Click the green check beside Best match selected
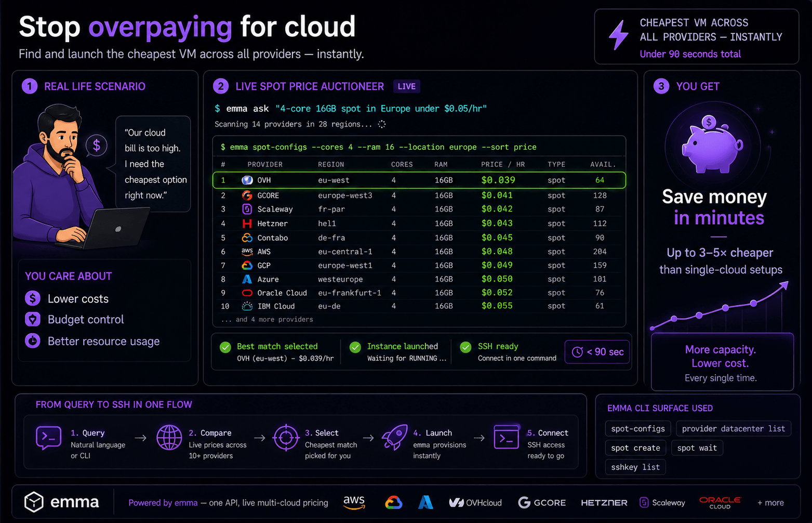Screen dimensions: 812x523 tap(225, 347)
